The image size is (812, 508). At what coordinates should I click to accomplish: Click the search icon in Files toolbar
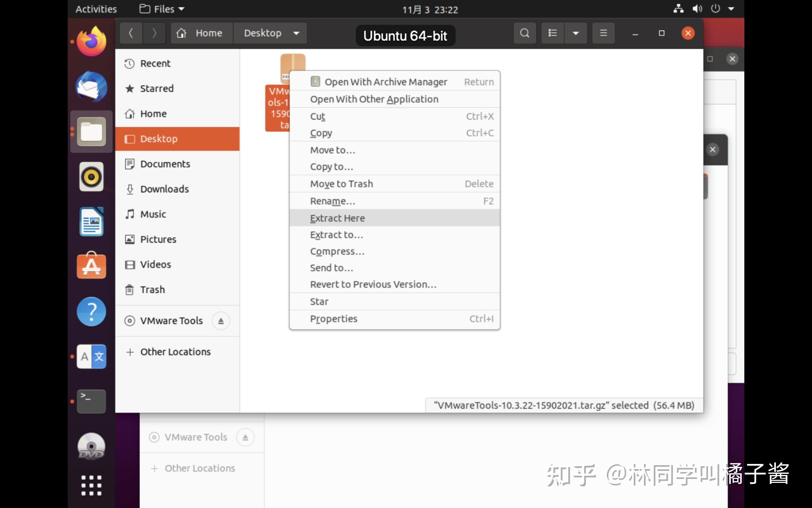(525, 33)
